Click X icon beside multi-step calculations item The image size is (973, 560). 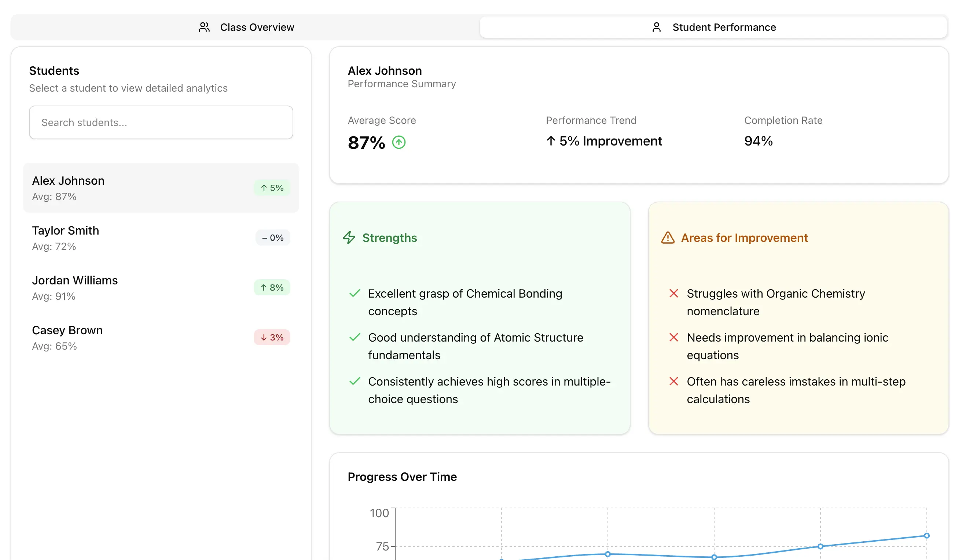coord(673,381)
